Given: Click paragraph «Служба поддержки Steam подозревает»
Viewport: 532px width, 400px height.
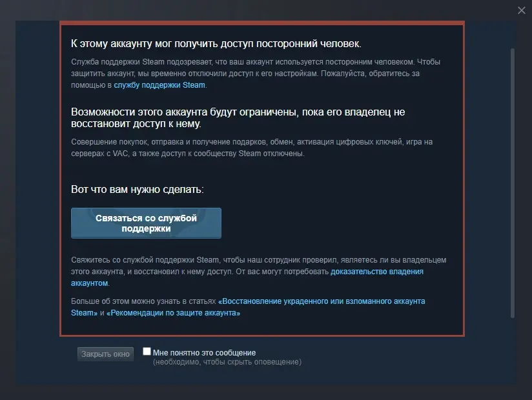Looking at the screenshot, I should [x=256, y=74].
